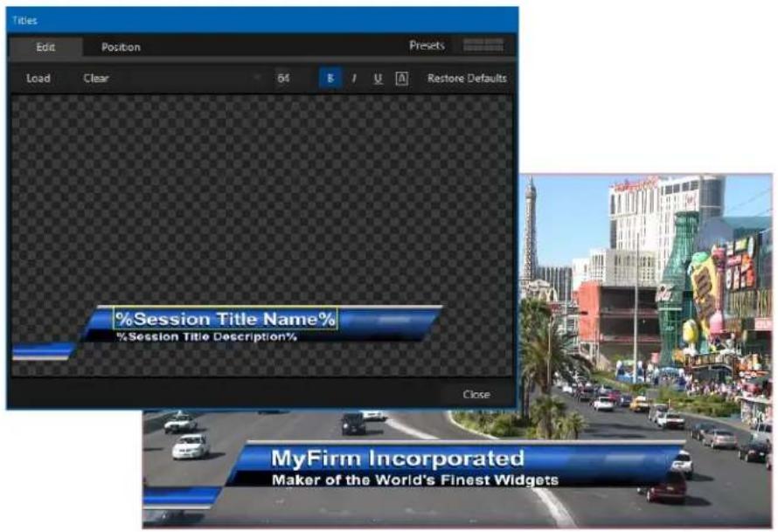Click the Presets label

427,45
